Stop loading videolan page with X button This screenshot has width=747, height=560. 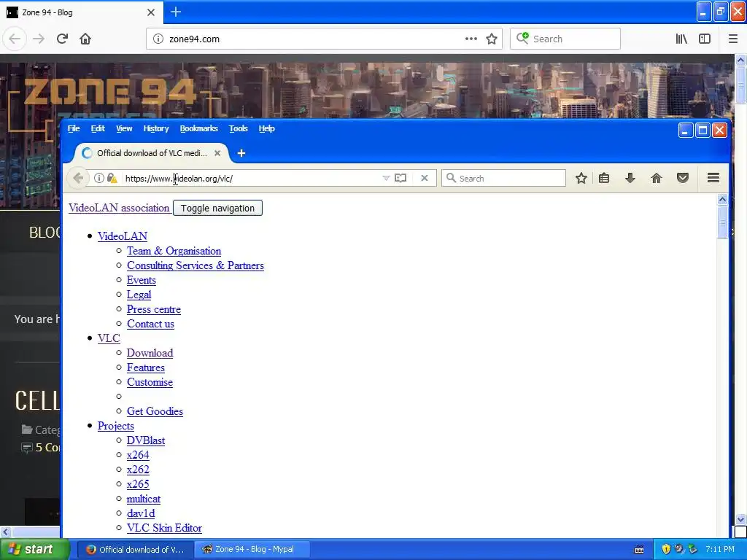[x=425, y=178]
